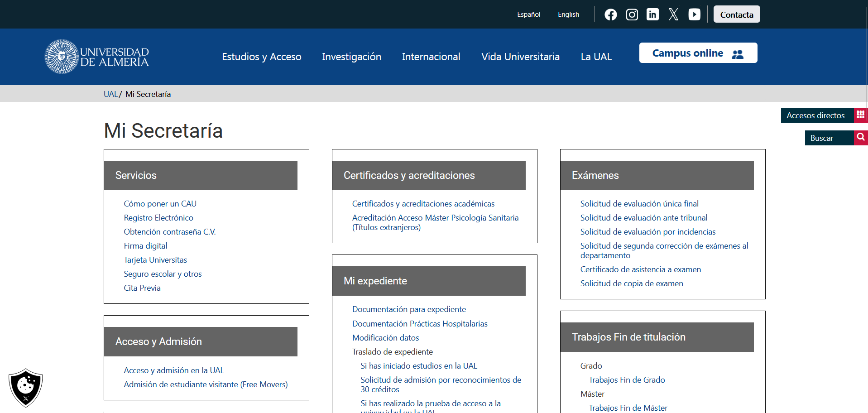This screenshot has height=413, width=868.
Task: Expand the Vida Universitaria menu
Action: pyautogui.click(x=520, y=57)
